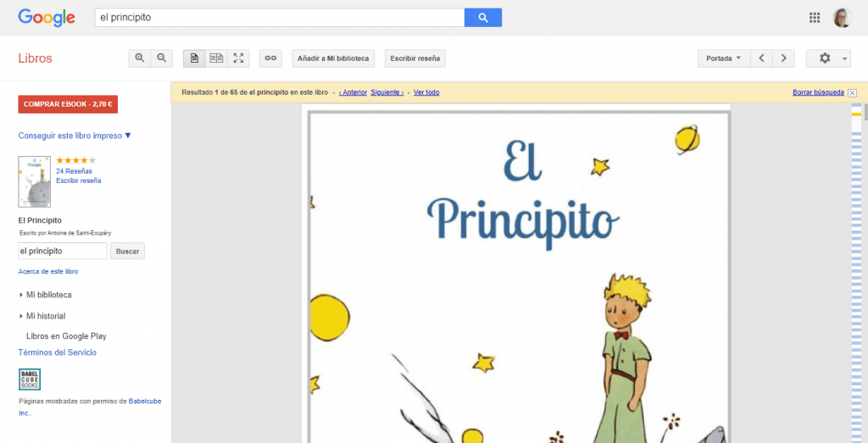
Task: Open the Portada contents dropdown
Action: (724, 58)
